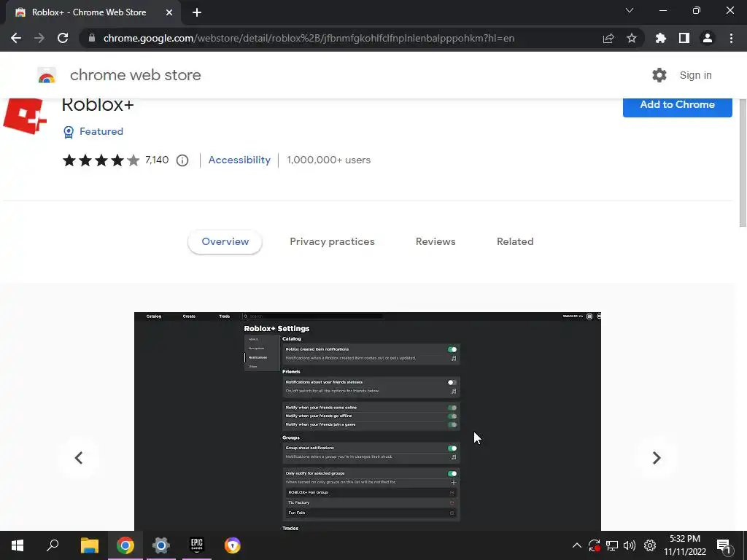
Task: Click the taskbar clock showing 5:32 PM
Action: pos(685,545)
